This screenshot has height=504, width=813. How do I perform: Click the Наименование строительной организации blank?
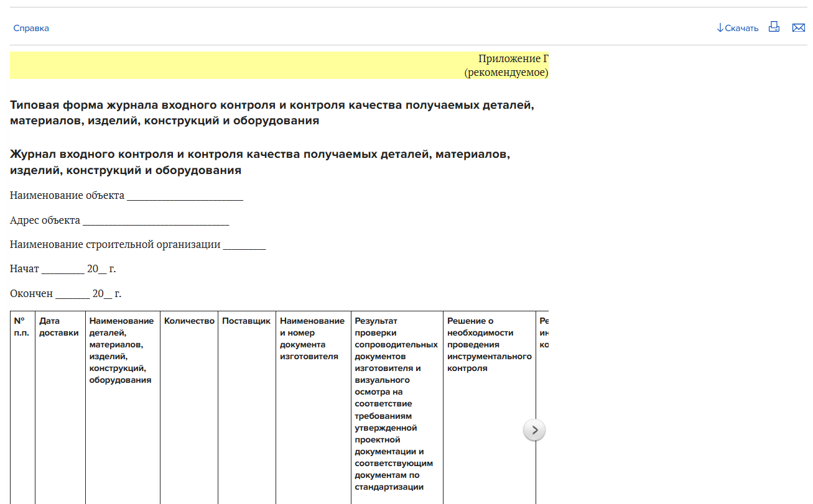point(244,245)
